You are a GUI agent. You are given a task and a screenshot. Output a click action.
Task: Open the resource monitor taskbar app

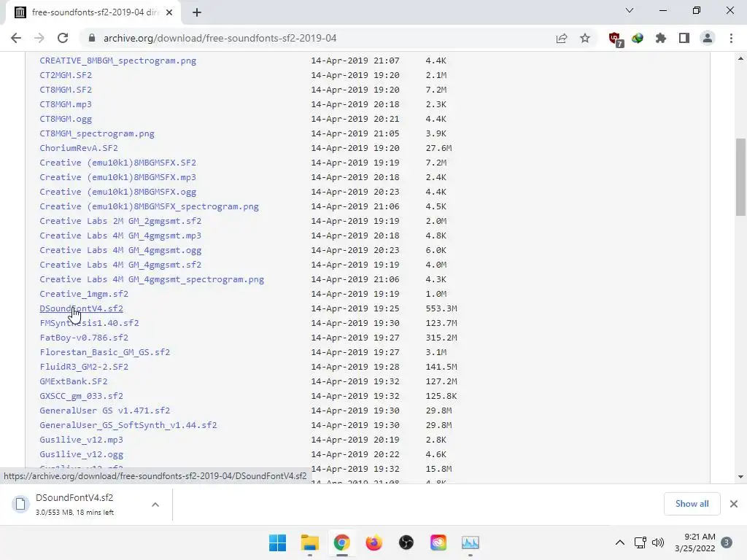(471, 542)
